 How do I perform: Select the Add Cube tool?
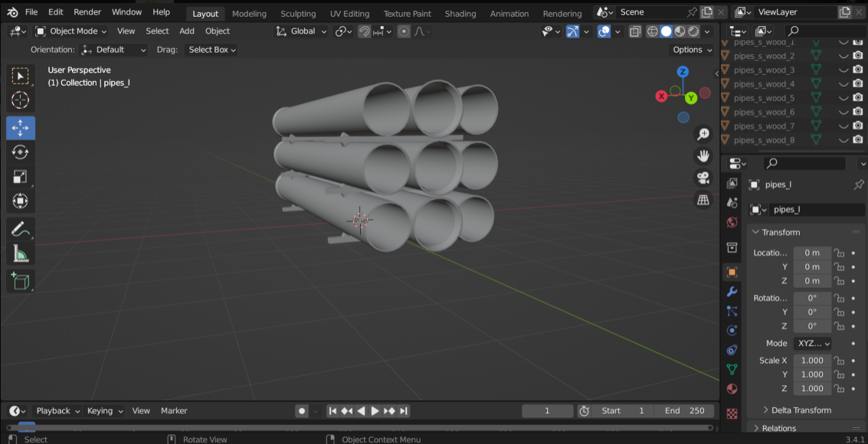tap(21, 281)
